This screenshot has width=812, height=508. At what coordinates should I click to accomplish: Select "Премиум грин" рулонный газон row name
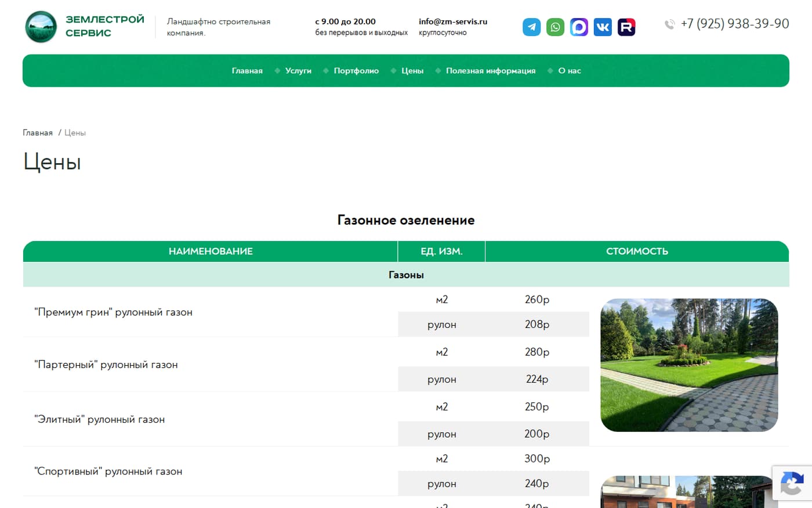tap(113, 312)
